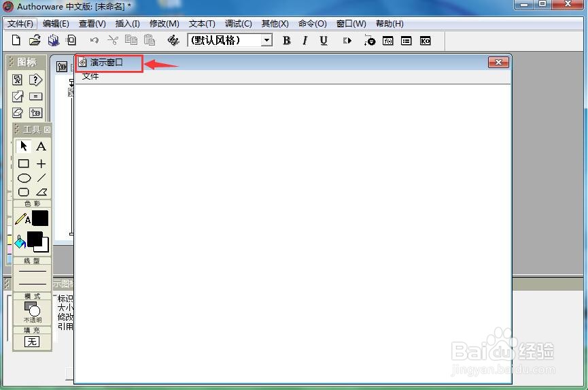
Task: Maximize the Authorware main window
Action: [542, 4]
